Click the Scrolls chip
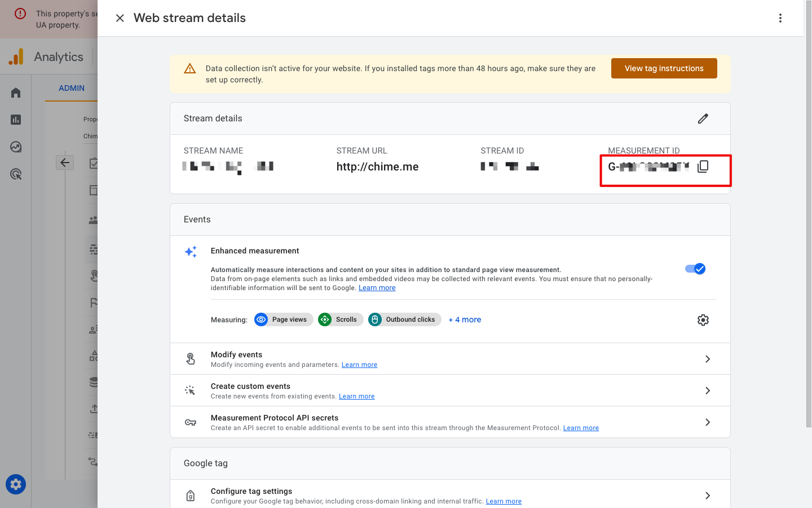This screenshot has height=508, width=812. coord(341,319)
